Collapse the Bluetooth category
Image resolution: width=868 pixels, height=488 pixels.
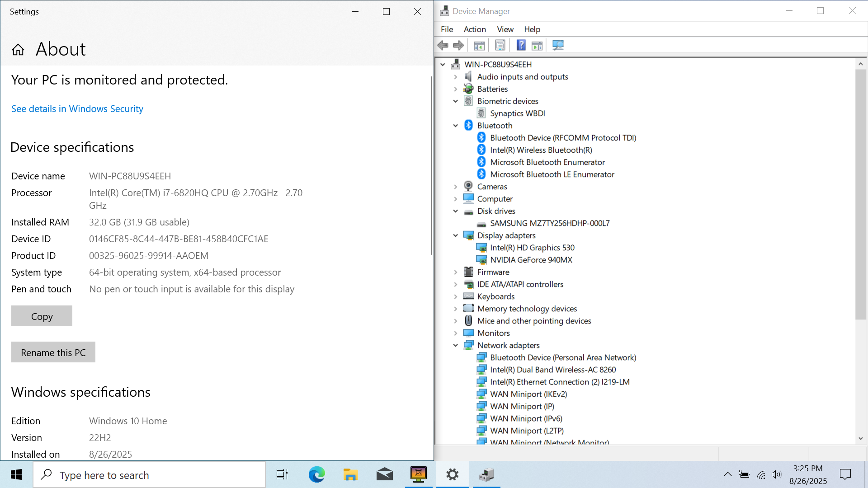pyautogui.click(x=456, y=126)
